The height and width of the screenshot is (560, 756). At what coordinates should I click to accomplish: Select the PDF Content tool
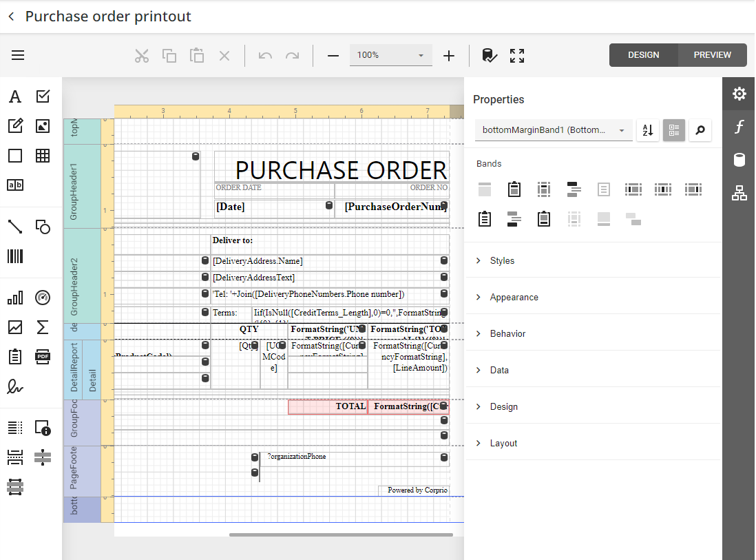[x=43, y=357]
